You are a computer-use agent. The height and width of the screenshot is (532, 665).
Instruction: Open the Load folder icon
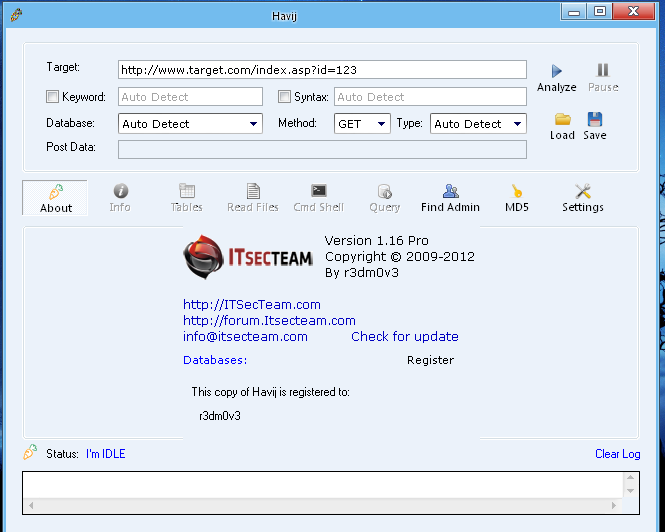pos(562,119)
